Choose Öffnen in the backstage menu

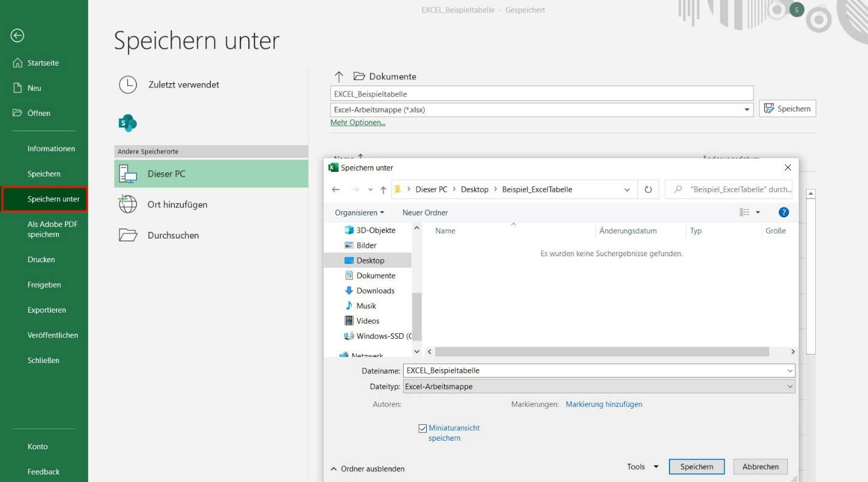click(32, 113)
